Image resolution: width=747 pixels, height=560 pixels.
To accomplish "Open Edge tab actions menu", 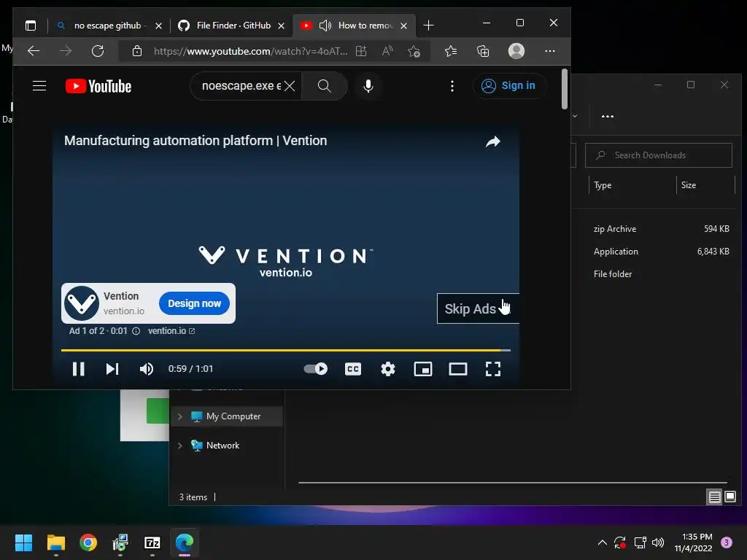I will 31,26.
